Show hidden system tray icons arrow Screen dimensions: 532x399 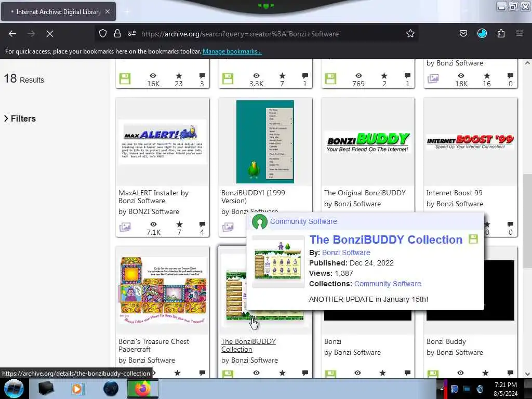click(x=442, y=389)
